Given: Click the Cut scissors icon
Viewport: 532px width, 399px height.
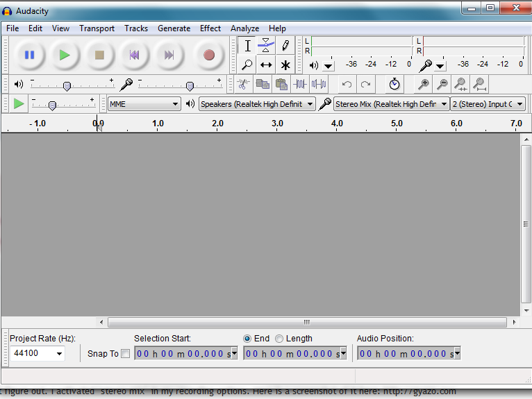Looking at the screenshot, I should click(243, 84).
